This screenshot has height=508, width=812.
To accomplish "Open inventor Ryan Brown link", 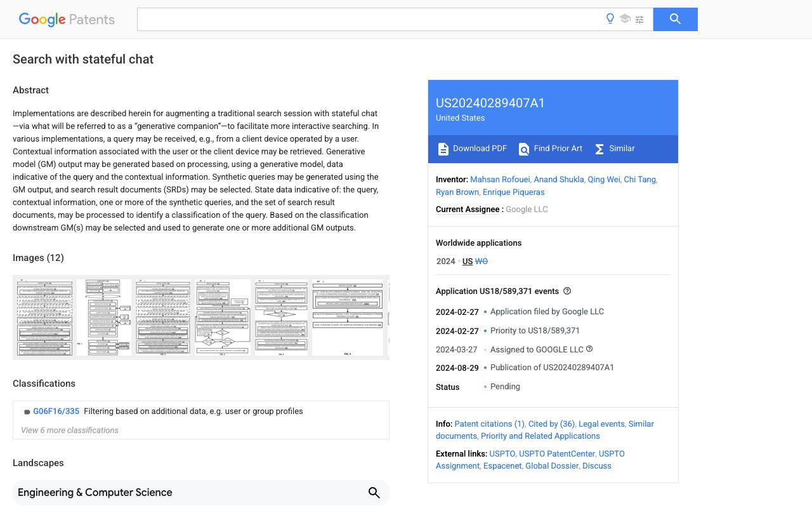I will pos(457,192).
